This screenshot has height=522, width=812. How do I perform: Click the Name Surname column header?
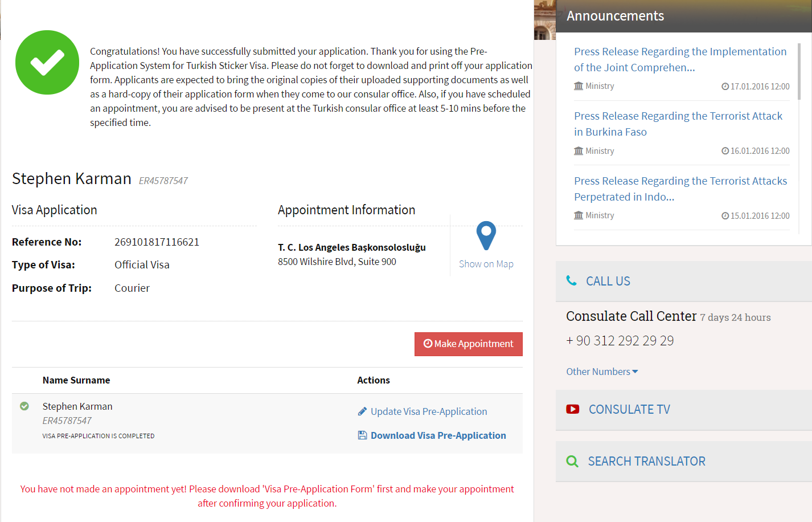(x=76, y=380)
